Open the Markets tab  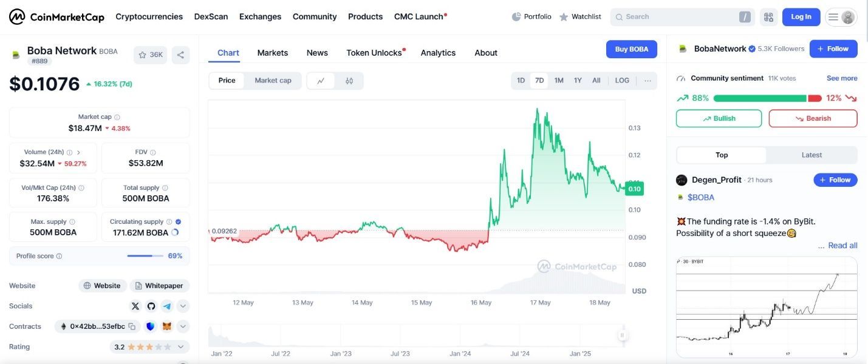[x=273, y=53]
